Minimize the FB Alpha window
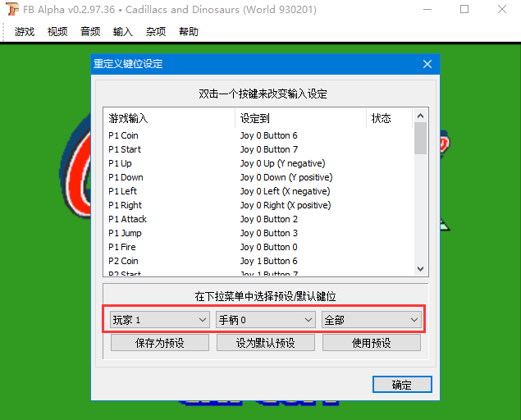The height and width of the screenshot is (420, 521). (427, 9)
